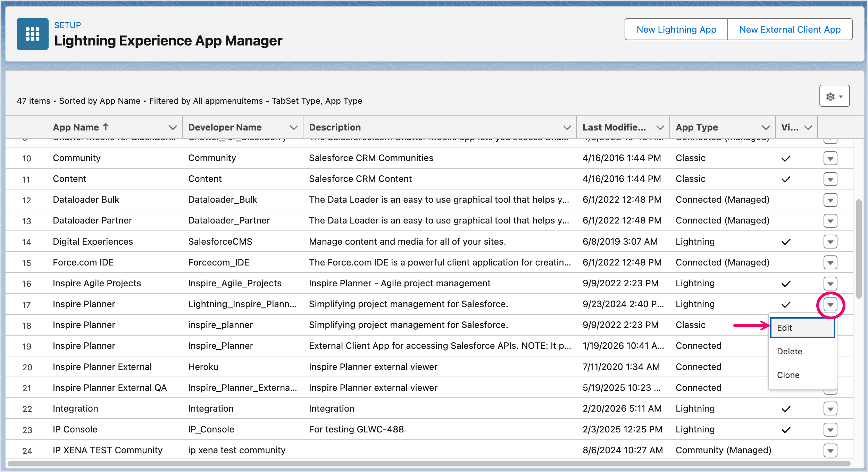This screenshot has height=472, width=868.
Task: Expand the Last Modified column menu chevron
Action: (x=660, y=127)
